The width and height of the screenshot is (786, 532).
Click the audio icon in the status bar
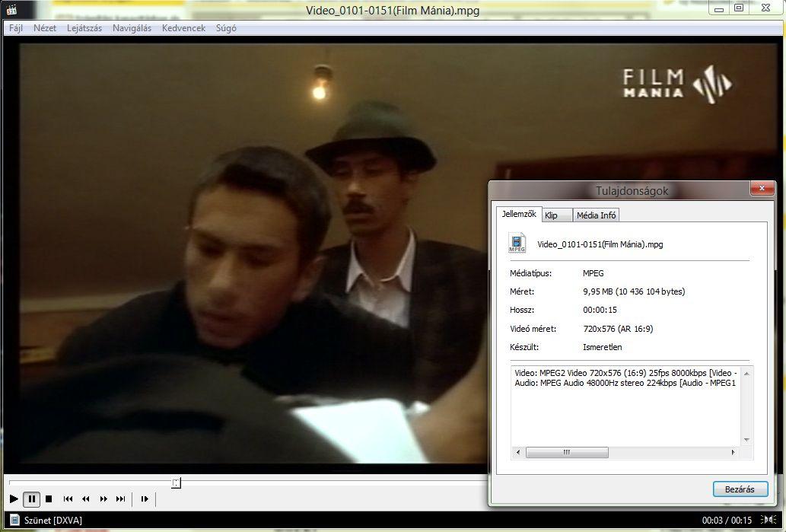pos(768,520)
